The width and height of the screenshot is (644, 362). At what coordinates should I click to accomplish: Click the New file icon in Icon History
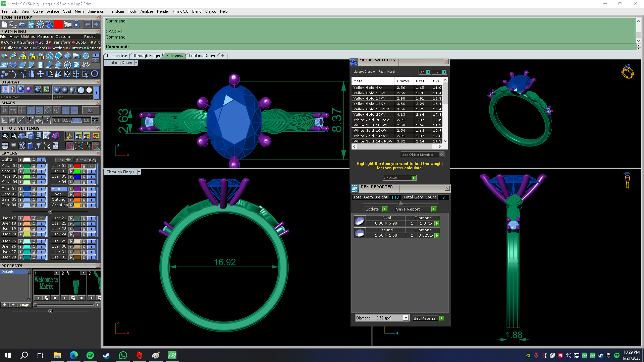point(4,24)
